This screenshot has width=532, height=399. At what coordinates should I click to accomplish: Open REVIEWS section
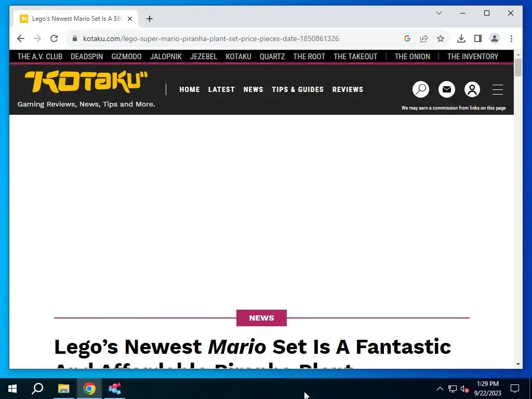point(348,89)
